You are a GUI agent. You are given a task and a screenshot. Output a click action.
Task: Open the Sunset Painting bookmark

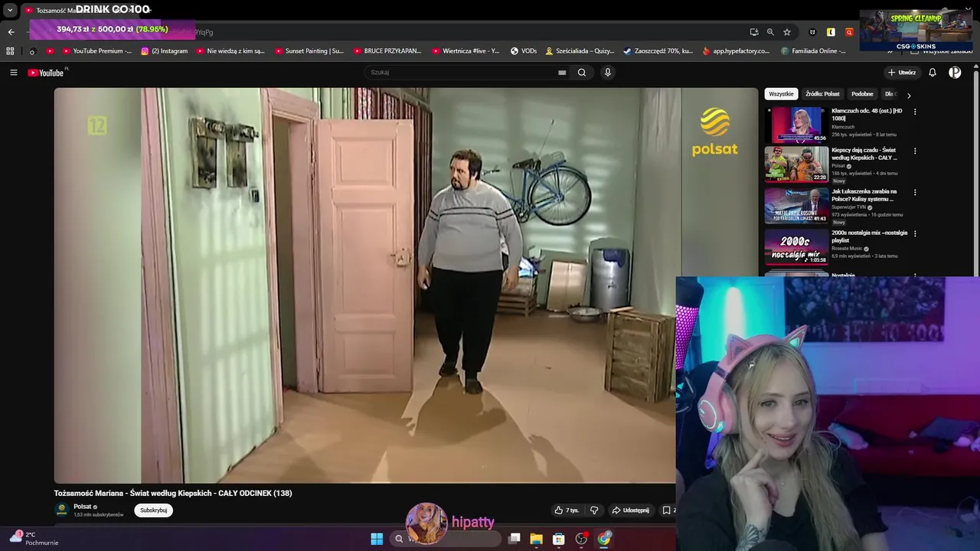point(309,51)
